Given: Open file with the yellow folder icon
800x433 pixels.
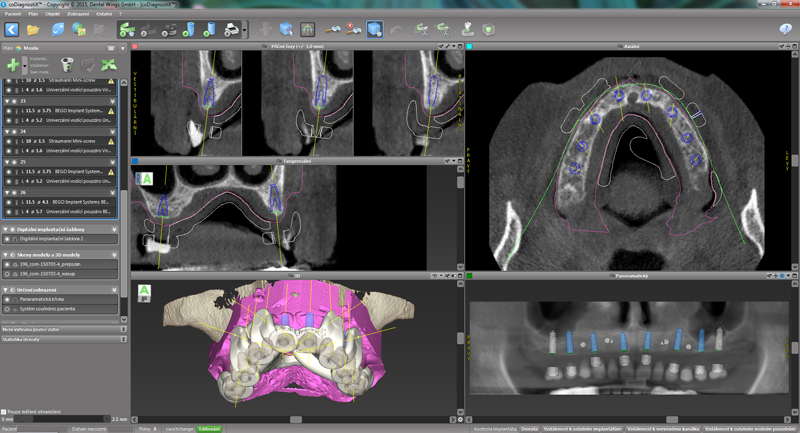Looking at the screenshot, I should click(x=34, y=29).
